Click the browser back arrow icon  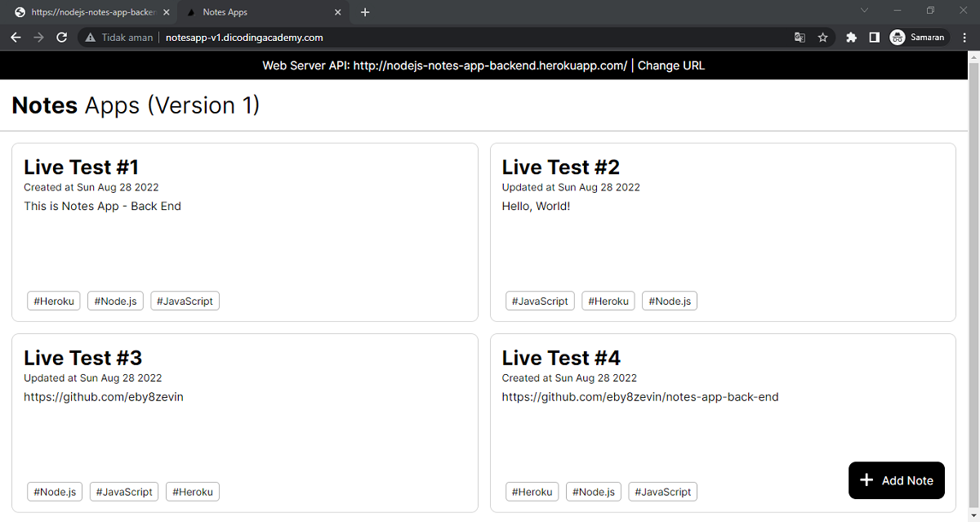click(16, 38)
